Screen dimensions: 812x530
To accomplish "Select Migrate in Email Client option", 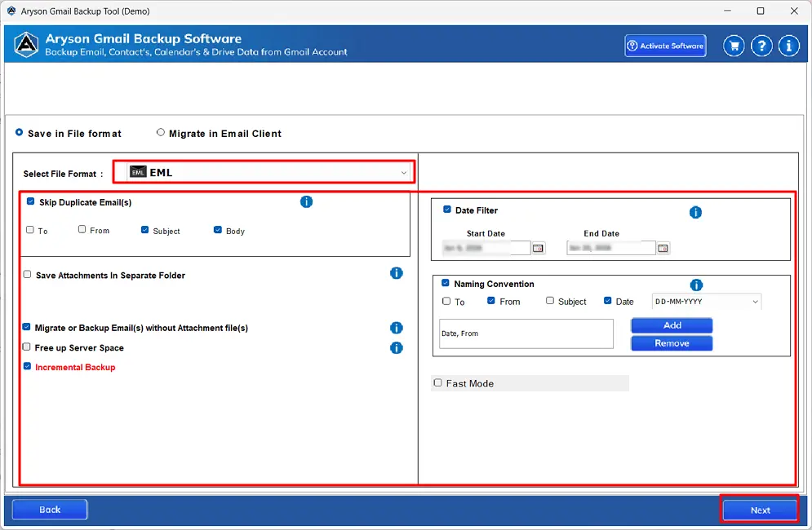I will pyautogui.click(x=161, y=132).
